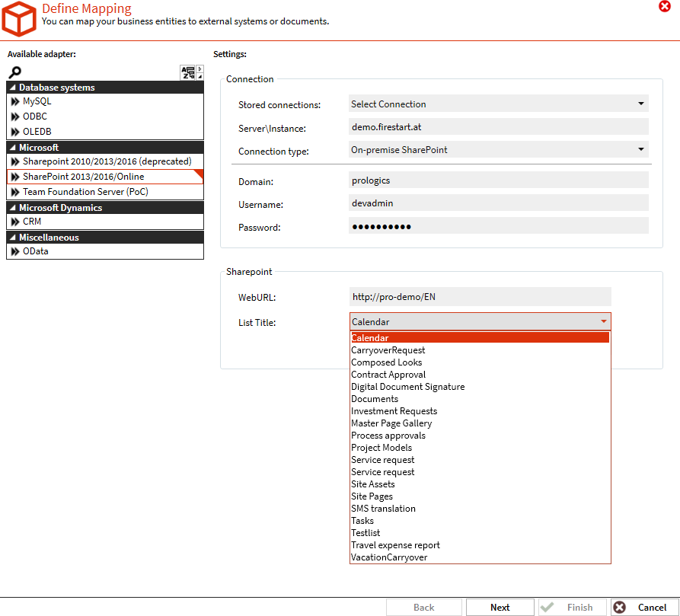
Task: Open the Stored connections dropdown
Action: (x=498, y=104)
